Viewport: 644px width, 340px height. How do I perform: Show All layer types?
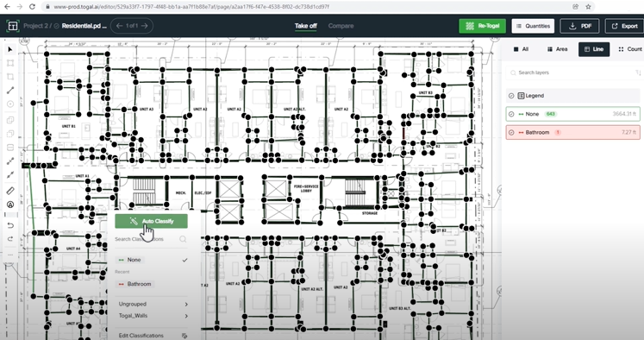point(521,49)
